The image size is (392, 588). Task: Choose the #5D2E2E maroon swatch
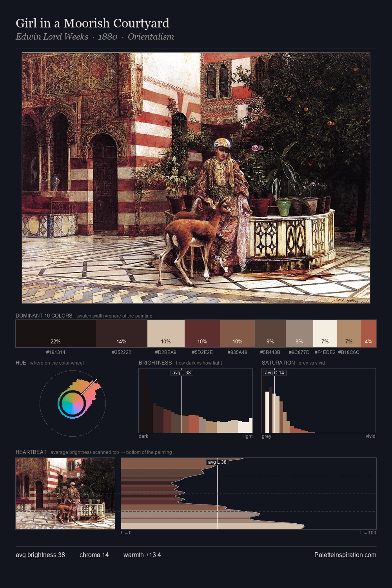pos(202,334)
